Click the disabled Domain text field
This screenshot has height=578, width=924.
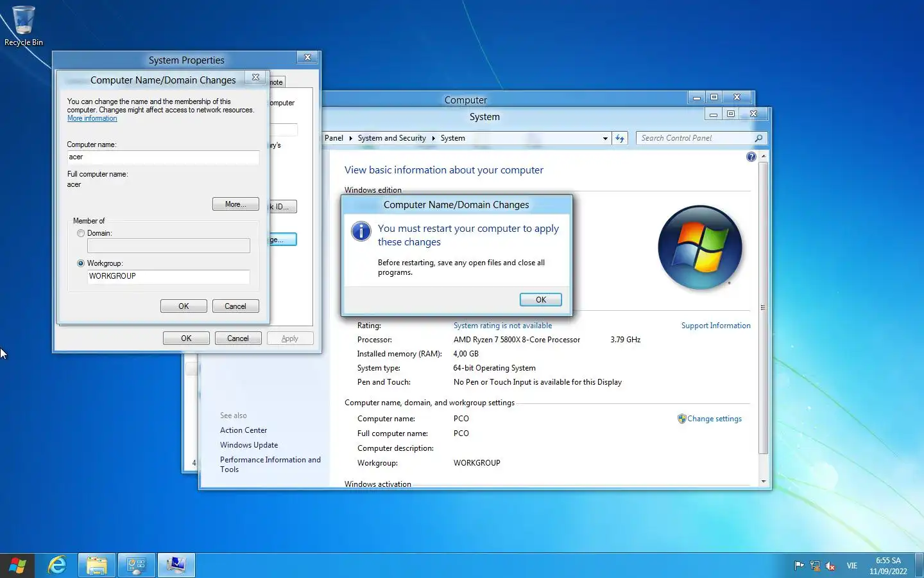[169, 245]
